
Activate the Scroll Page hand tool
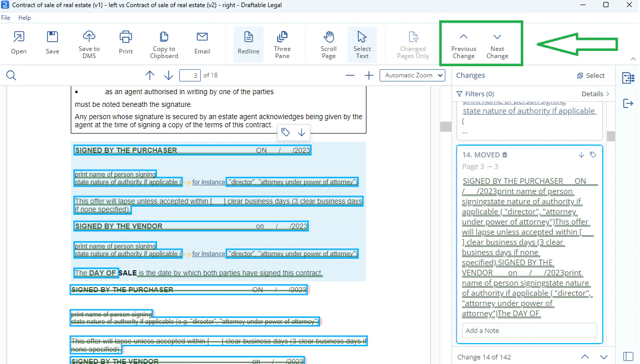(329, 44)
